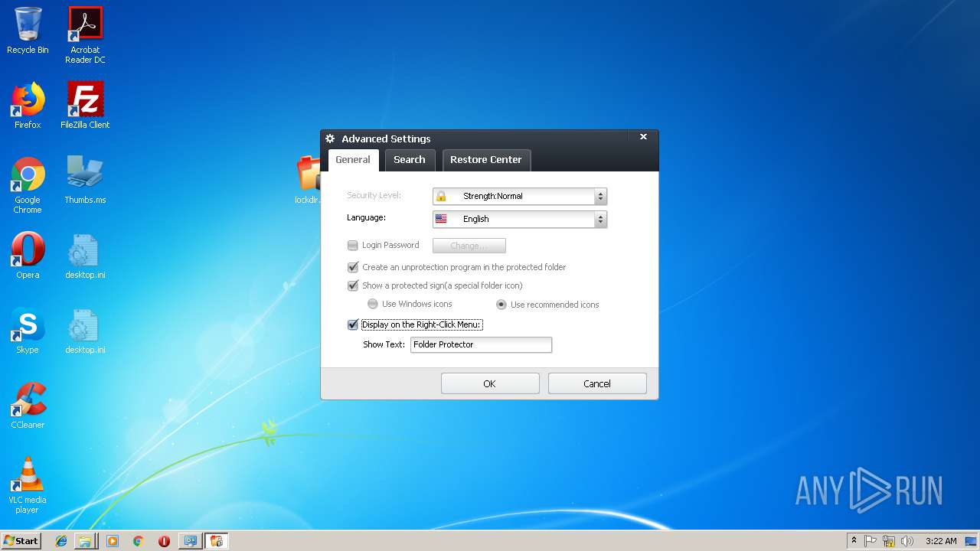Switch to the Search tab

coord(410,160)
